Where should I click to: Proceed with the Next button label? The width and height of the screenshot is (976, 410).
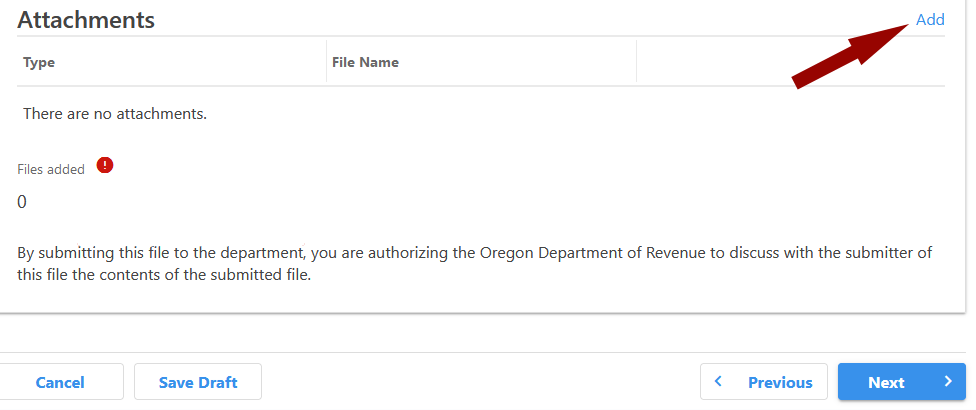click(886, 382)
